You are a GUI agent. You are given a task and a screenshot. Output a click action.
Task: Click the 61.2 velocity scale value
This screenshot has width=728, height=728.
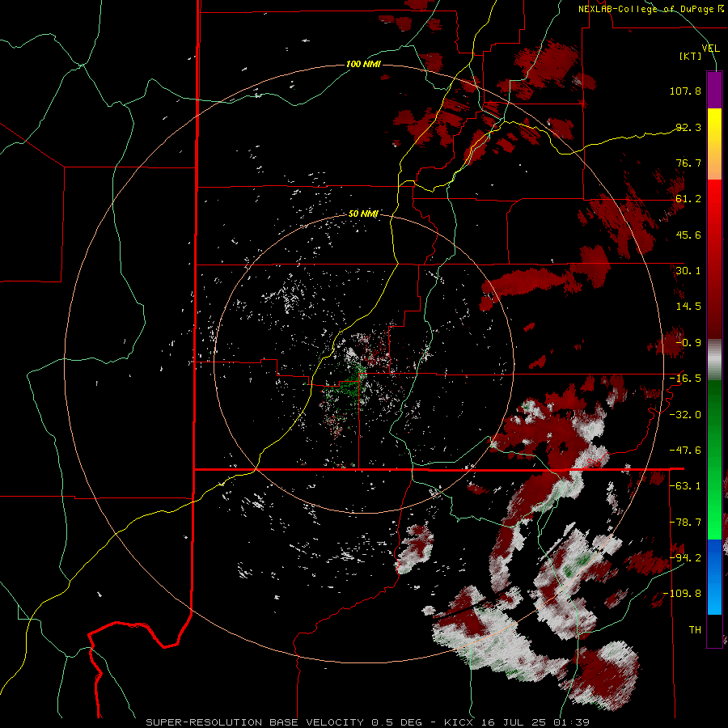tap(688, 199)
